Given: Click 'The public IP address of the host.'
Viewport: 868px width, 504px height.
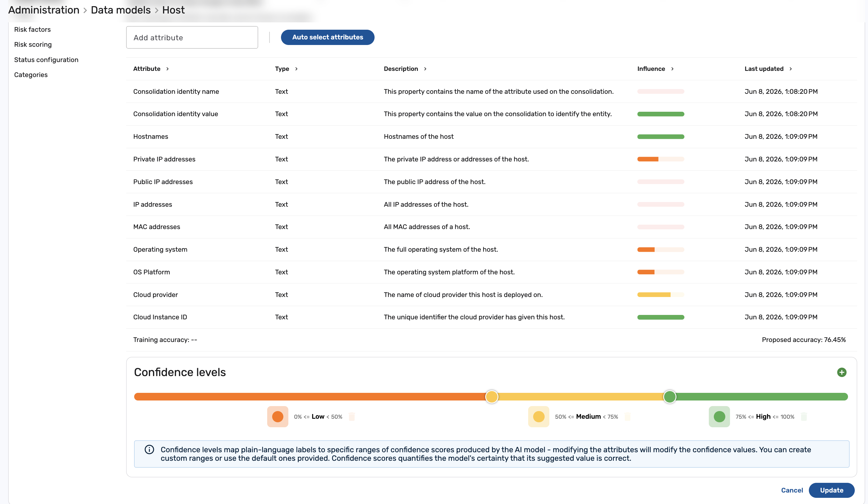Looking at the screenshot, I should pos(435,182).
